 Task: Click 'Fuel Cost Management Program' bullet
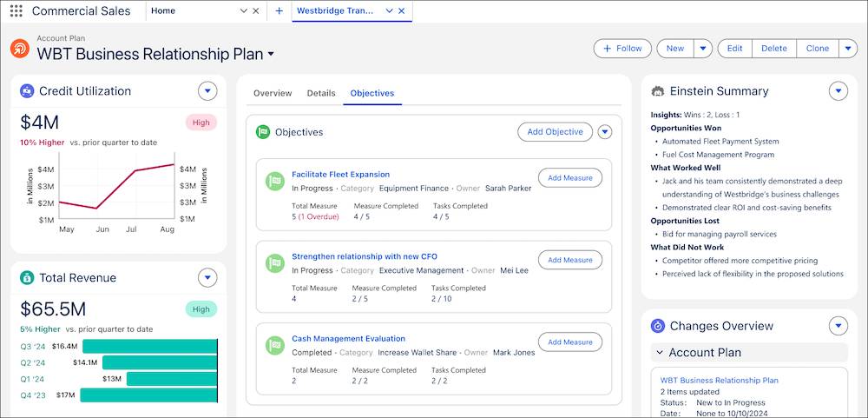pos(718,155)
